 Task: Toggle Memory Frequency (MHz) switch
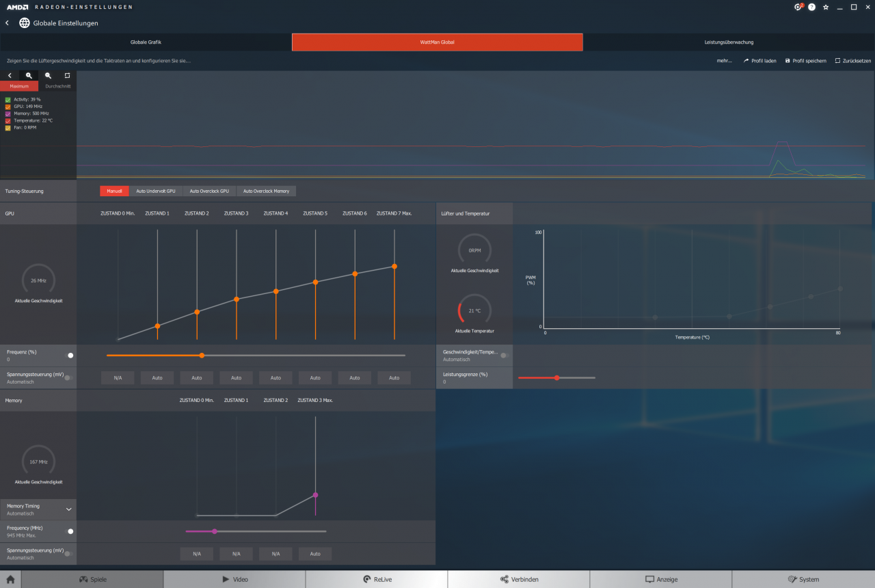(x=69, y=531)
